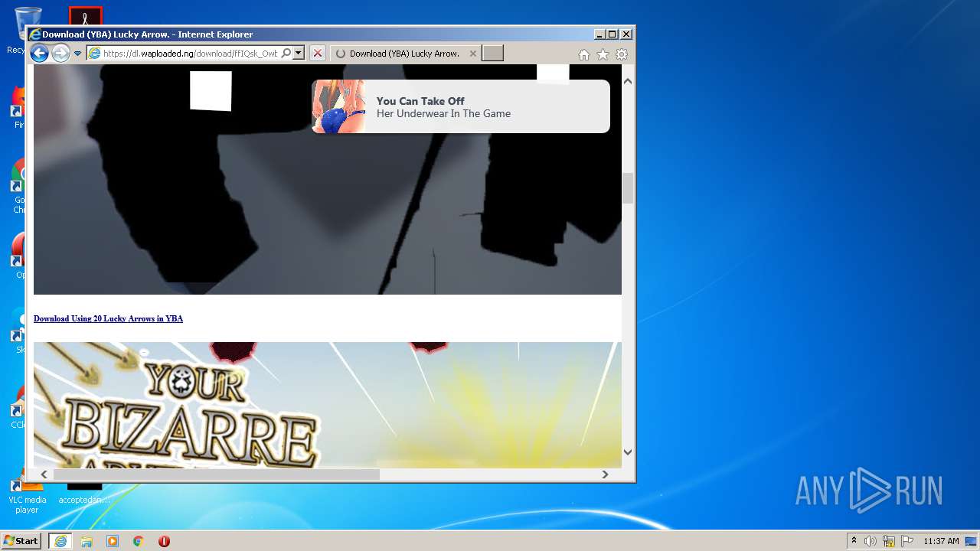Image resolution: width=980 pixels, height=551 pixels.
Task: Open recent pages dropdown next to forward arrow
Action: [77, 54]
